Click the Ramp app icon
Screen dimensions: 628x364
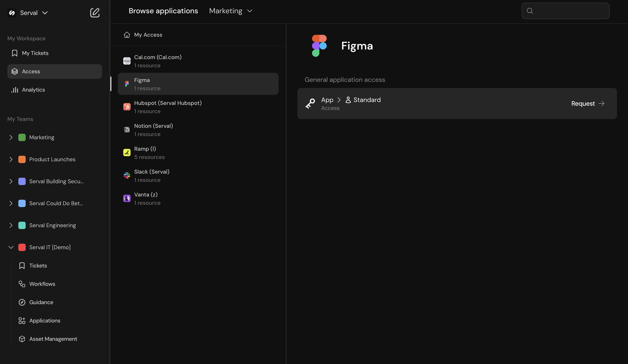click(127, 153)
